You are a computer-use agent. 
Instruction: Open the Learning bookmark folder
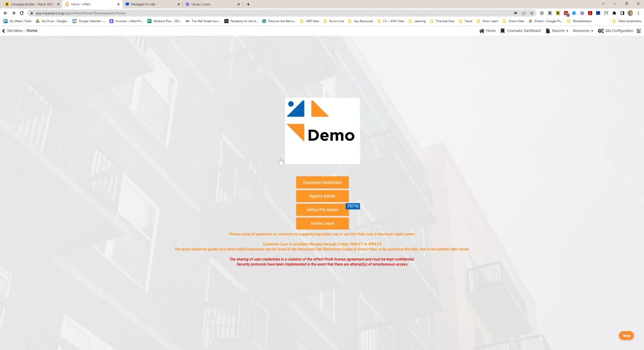click(417, 21)
